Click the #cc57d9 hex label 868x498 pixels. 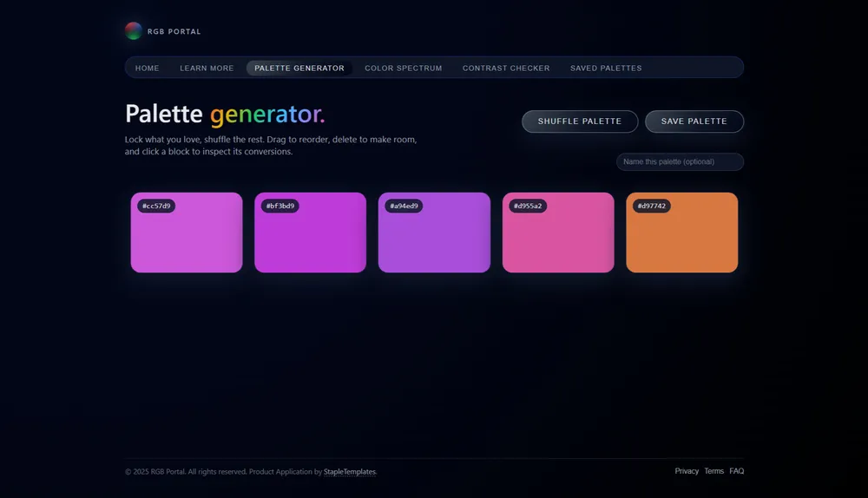(x=156, y=206)
